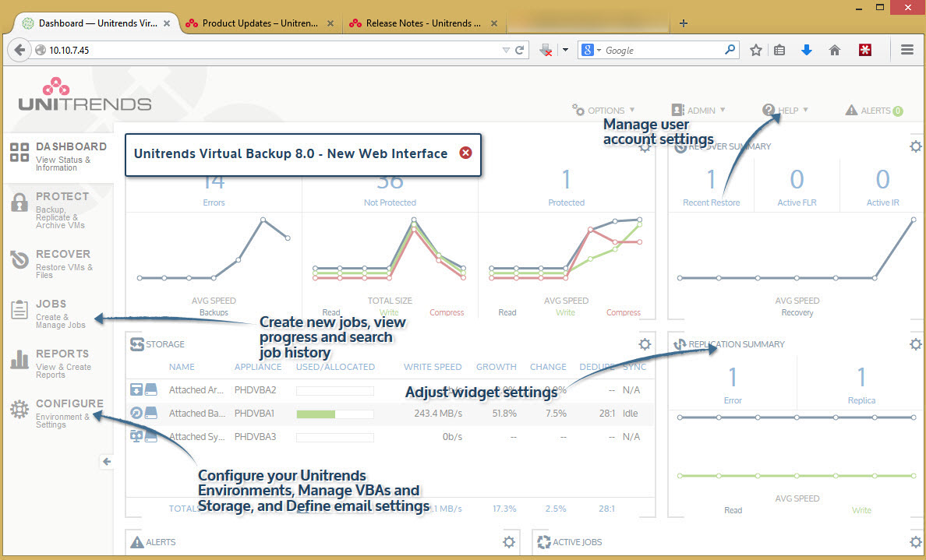This screenshot has height=560, width=926.
Task: Click the Reports bar chart icon
Action: click(x=19, y=359)
